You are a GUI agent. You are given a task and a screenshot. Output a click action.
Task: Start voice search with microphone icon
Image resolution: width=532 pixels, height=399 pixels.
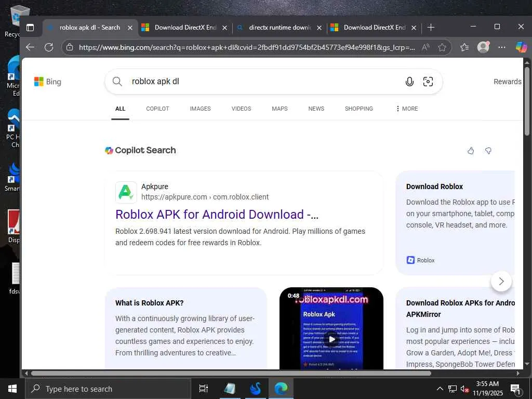[x=409, y=82]
